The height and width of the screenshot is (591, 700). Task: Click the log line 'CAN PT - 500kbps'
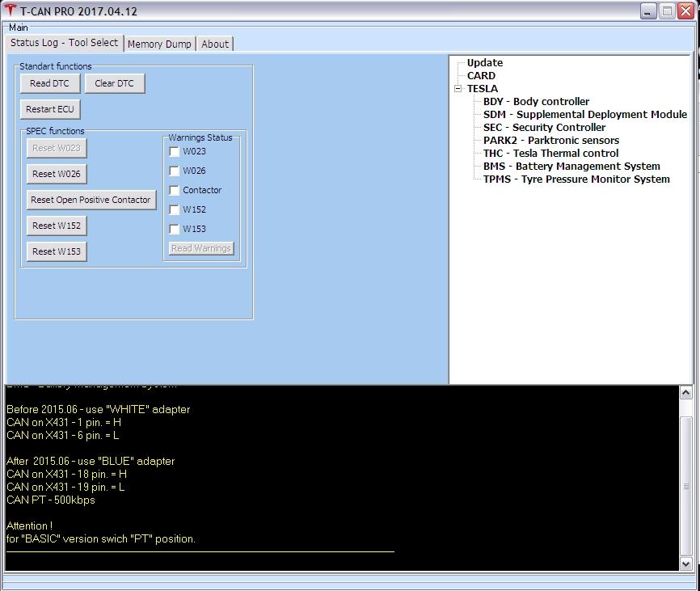(x=51, y=500)
